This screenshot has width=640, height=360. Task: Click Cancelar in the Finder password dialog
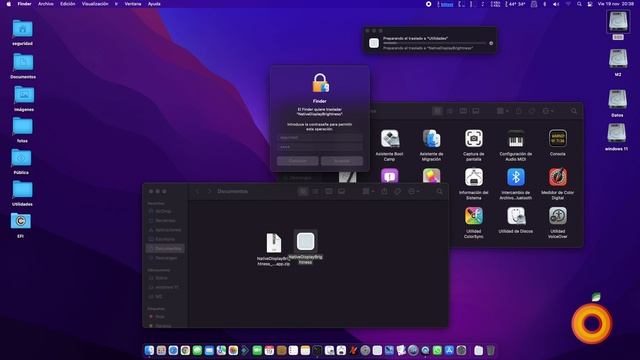[x=298, y=161]
